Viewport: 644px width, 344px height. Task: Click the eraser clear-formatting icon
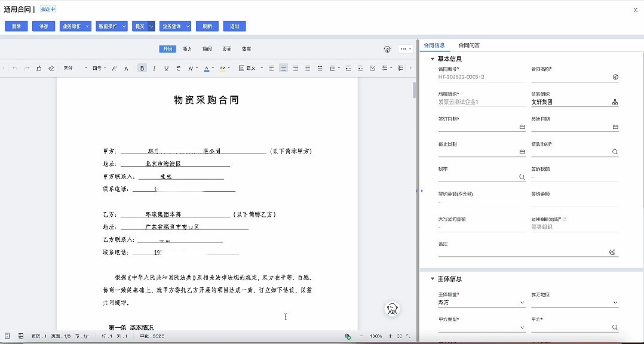[x=51, y=69]
